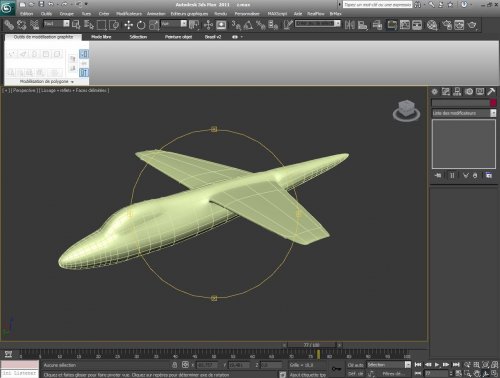Open the Material Editor
Image resolution: width=500 pixels, height=378 pixels.
point(432,25)
